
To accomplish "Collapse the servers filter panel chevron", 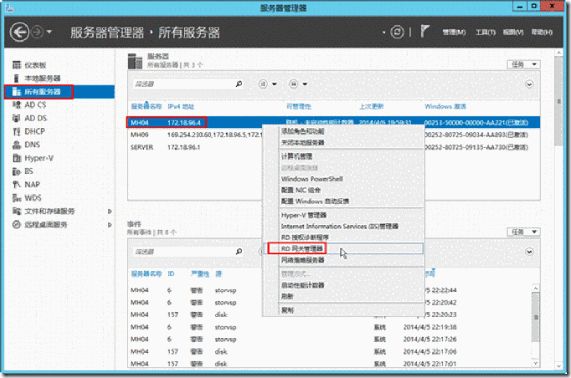I will 529,84.
